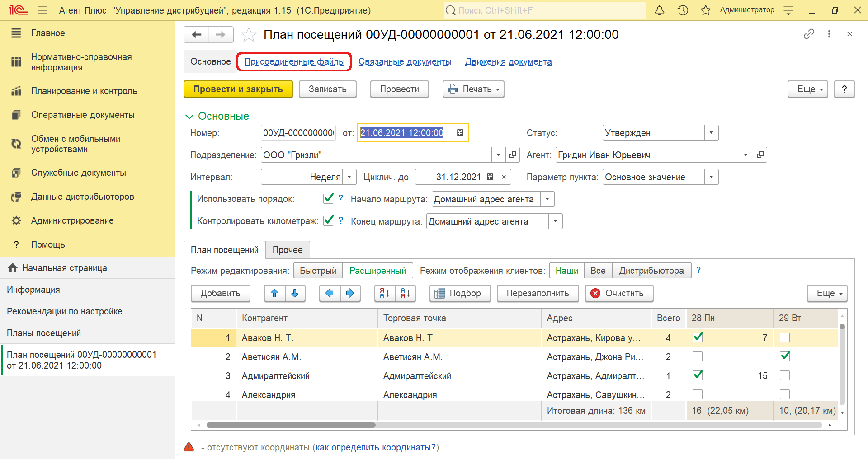Screen dimensions: 868x459
Task: Expand Интервал dropdown
Action: click(349, 177)
